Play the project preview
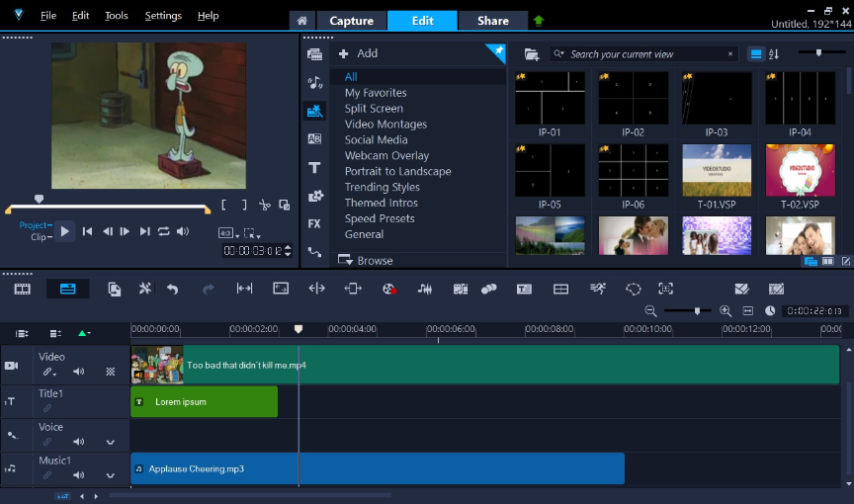The width and height of the screenshot is (854, 504). 65,231
